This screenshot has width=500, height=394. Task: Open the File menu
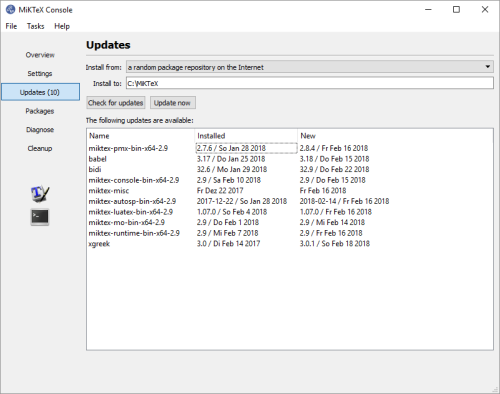point(11,26)
